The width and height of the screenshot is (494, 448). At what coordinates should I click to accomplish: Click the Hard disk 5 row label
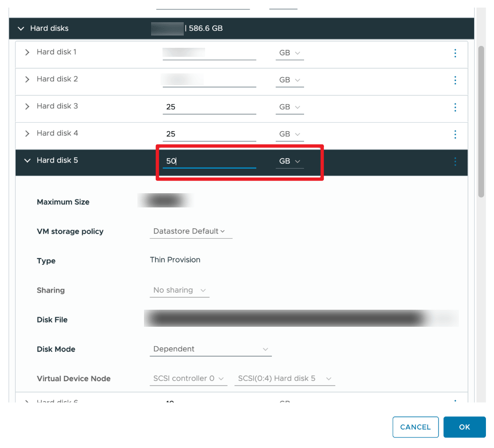pos(57,161)
